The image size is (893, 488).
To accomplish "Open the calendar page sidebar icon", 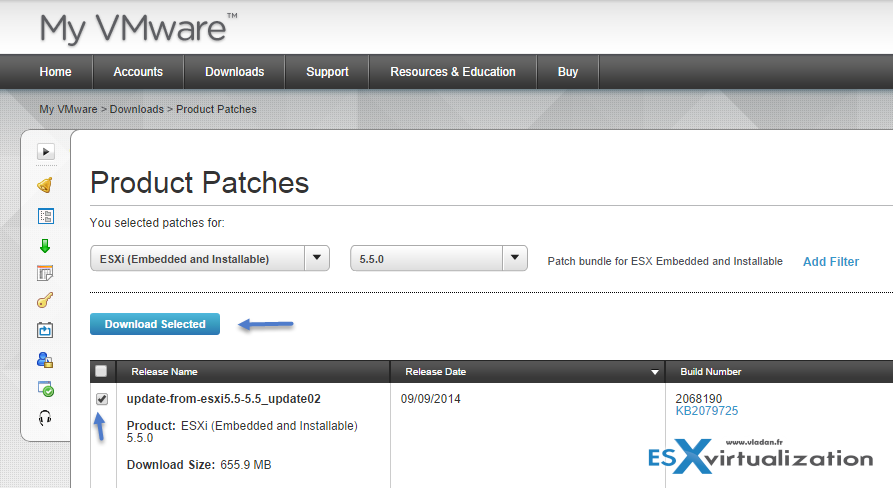I will coord(45,273).
